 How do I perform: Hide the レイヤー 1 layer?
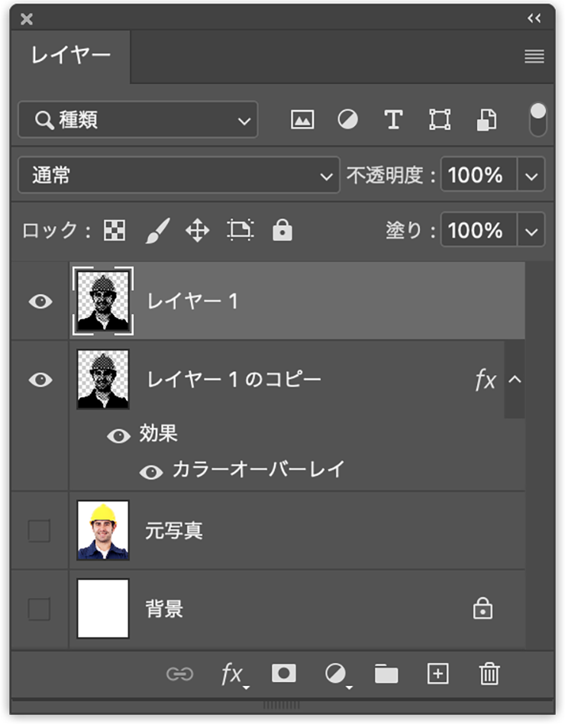tap(40, 302)
